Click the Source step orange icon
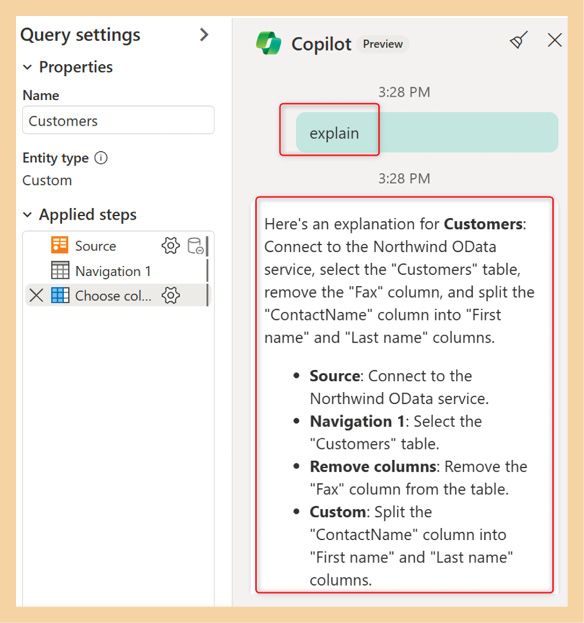Viewport: 584px width, 623px height. tap(60, 245)
